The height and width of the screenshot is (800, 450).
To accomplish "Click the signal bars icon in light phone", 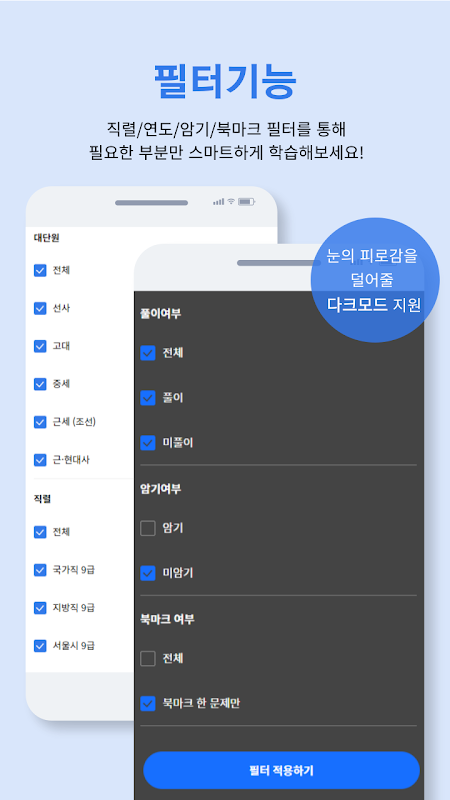I will pyautogui.click(x=219, y=202).
